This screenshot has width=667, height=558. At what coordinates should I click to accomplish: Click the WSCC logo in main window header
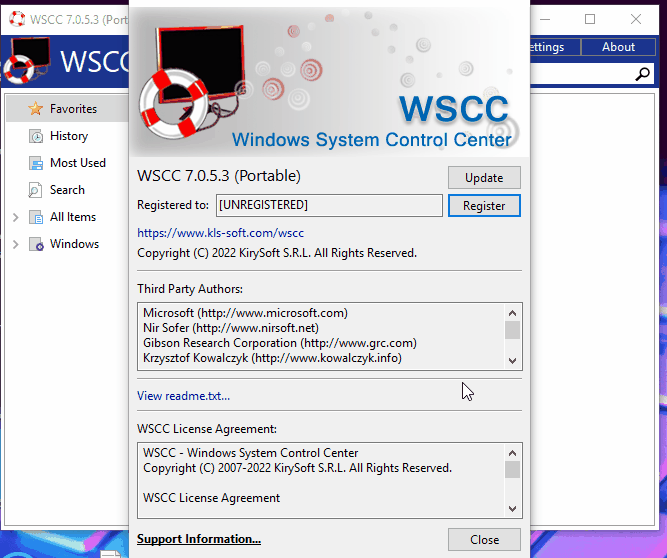[26, 60]
